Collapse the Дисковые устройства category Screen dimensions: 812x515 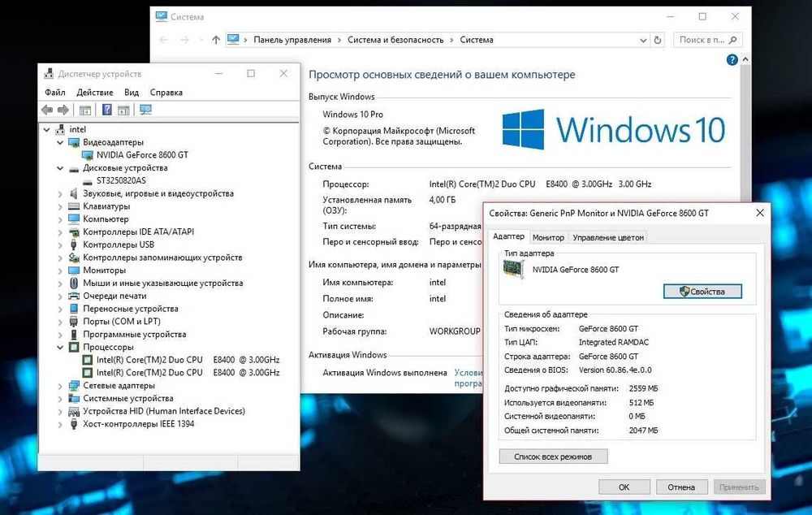coord(60,168)
